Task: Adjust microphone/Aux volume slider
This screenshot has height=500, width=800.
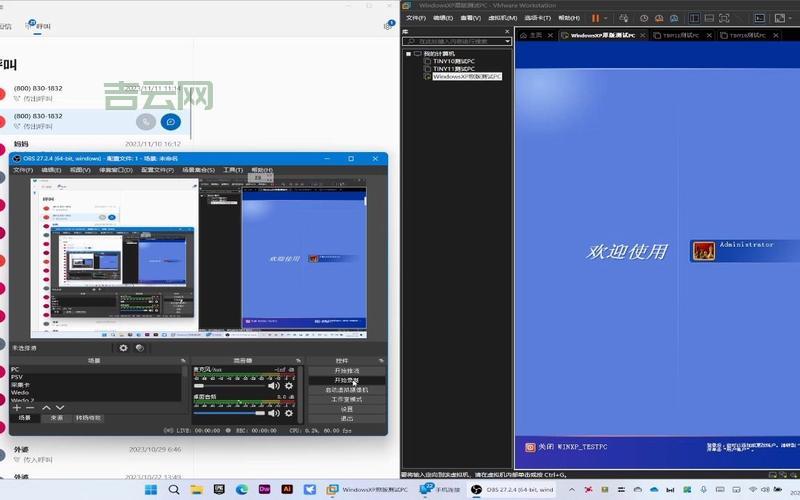Action: 230,386
